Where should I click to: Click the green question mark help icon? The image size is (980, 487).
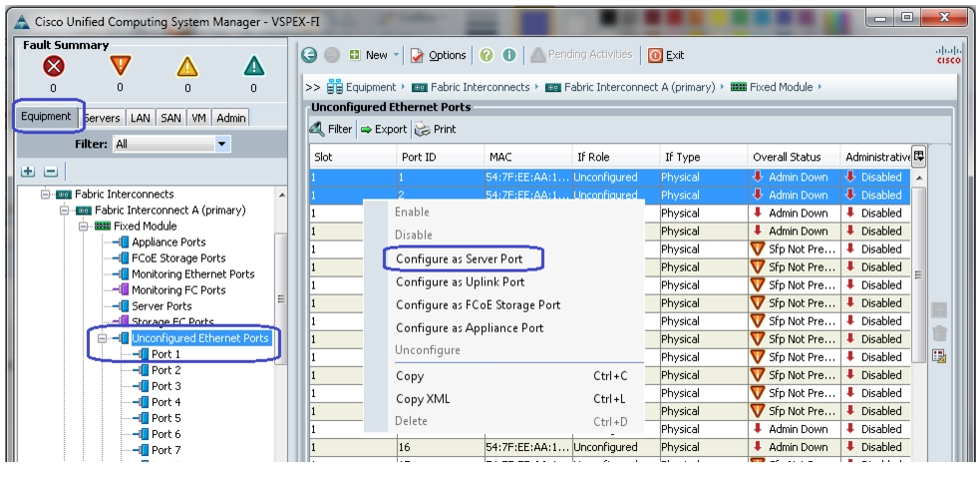[487, 55]
